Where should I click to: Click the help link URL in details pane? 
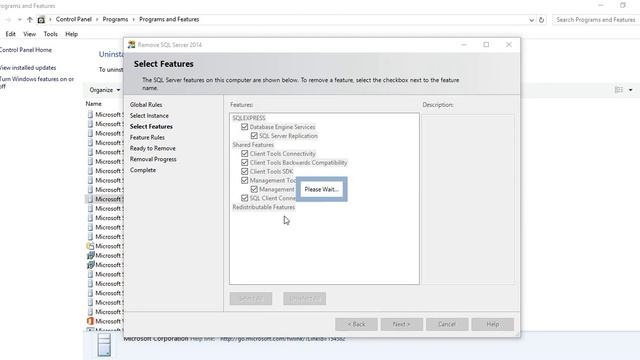click(282, 339)
